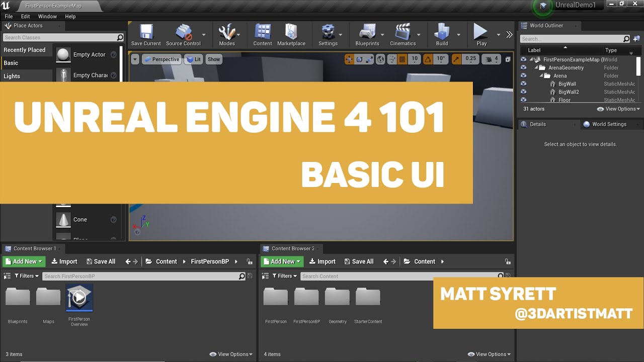The height and width of the screenshot is (362, 644).
Task: Toggle world/local coordinate globe icon
Action: point(380,59)
